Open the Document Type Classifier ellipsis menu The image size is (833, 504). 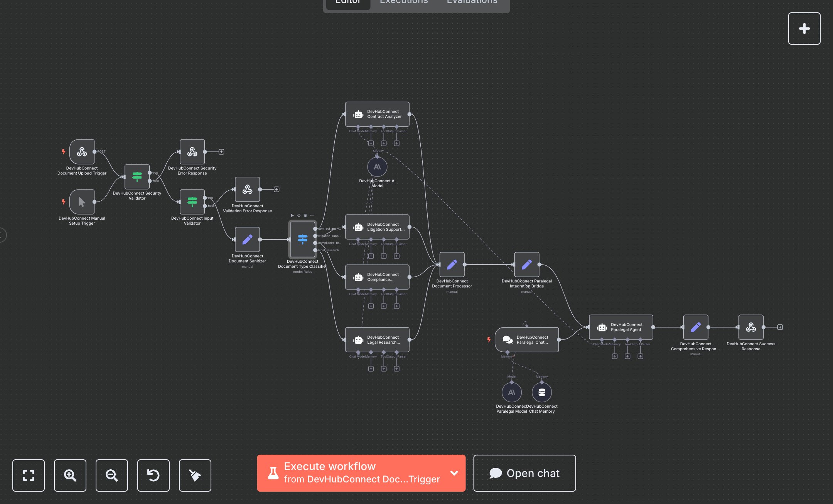point(312,215)
